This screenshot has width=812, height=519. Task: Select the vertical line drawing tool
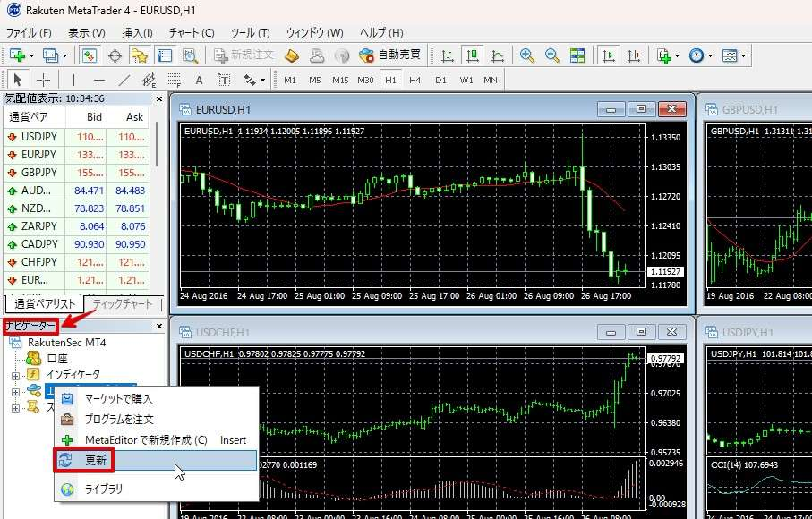(73, 81)
